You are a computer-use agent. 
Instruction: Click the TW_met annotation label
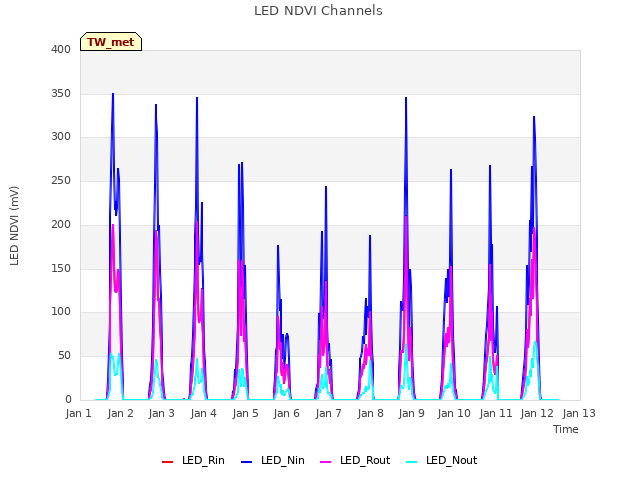point(111,42)
